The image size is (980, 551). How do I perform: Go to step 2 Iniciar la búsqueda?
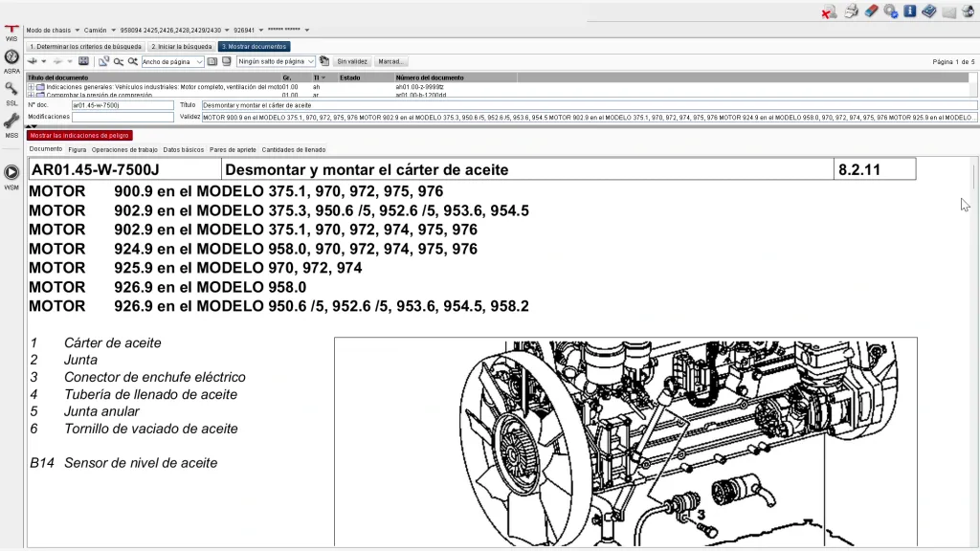coord(182,46)
